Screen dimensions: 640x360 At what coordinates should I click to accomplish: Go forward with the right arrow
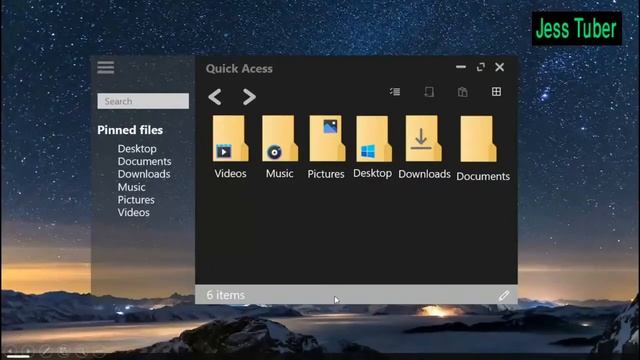click(249, 97)
